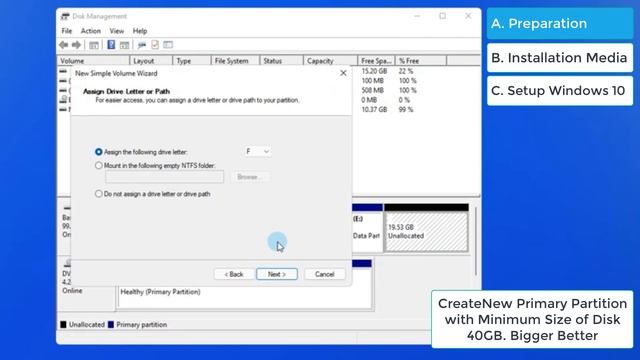Sort by the Free Space column header
Viewport: 640px width, 360px height.
click(x=376, y=61)
